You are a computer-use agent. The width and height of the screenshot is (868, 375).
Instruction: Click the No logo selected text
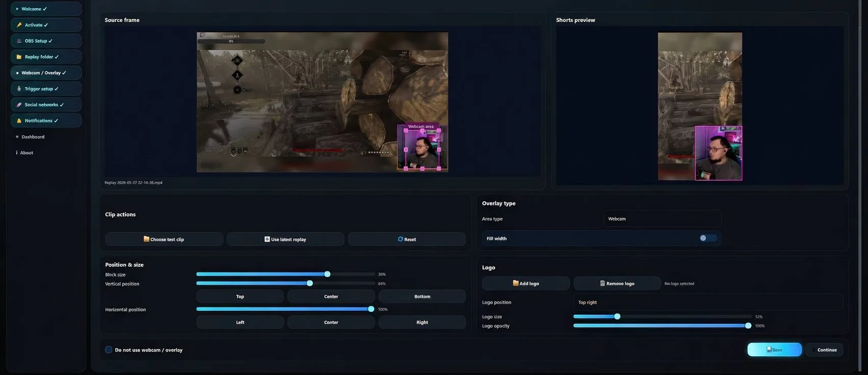click(x=679, y=284)
